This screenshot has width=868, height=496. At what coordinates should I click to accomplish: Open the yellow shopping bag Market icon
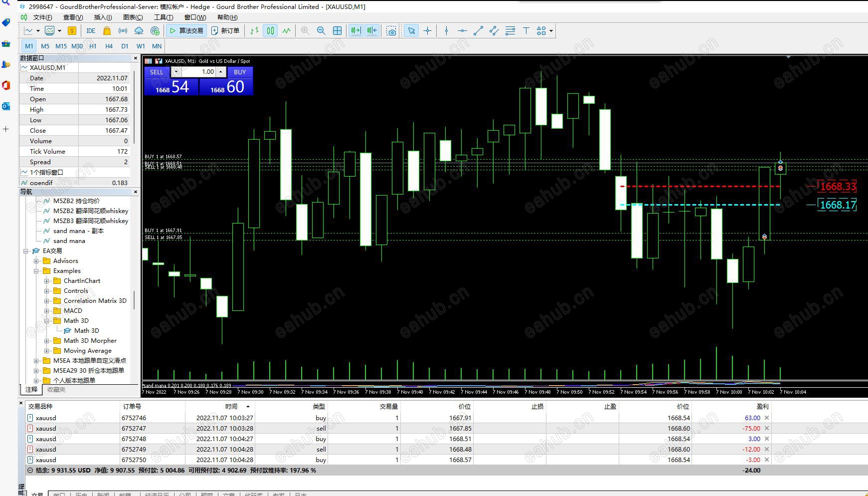pyautogui.click(x=107, y=31)
